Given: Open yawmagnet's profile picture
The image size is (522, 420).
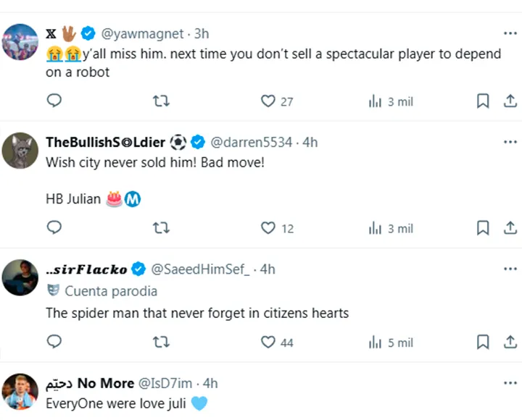Looking at the screenshot, I should pyautogui.click(x=20, y=42).
